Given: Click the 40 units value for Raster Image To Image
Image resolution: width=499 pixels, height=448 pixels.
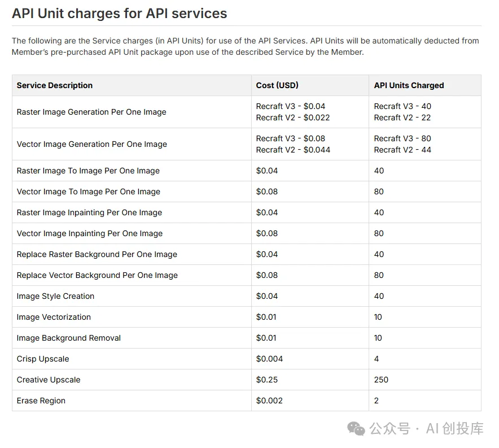Looking at the screenshot, I should (x=379, y=171).
